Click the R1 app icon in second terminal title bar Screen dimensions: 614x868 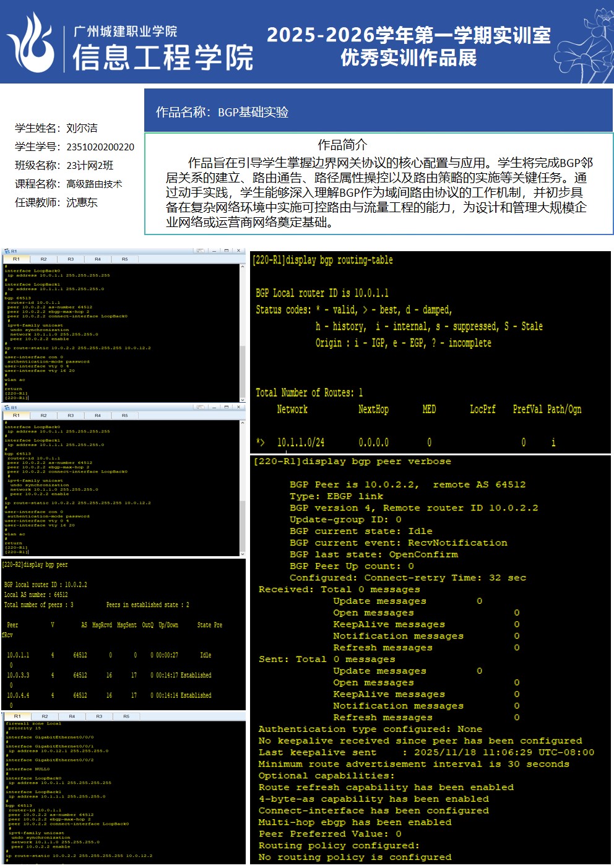click(7, 408)
